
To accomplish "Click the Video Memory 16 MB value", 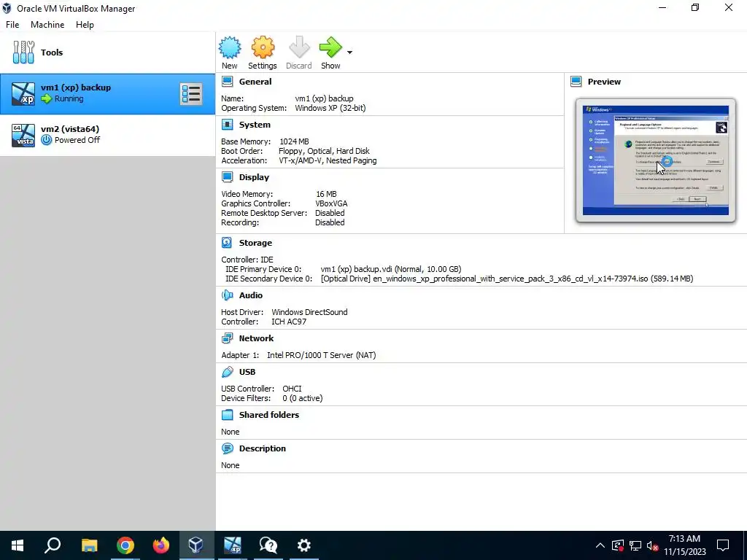I will tap(326, 194).
